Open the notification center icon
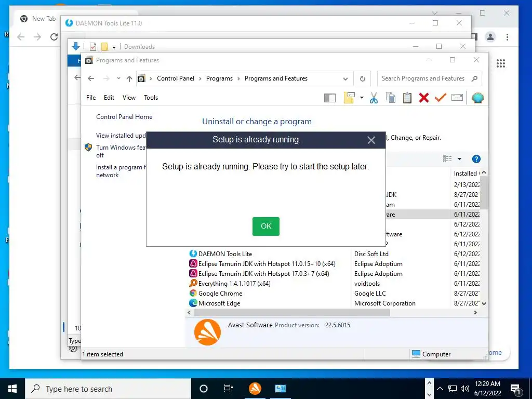Image resolution: width=532 pixels, height=399 pixels. tap(516, 389)
